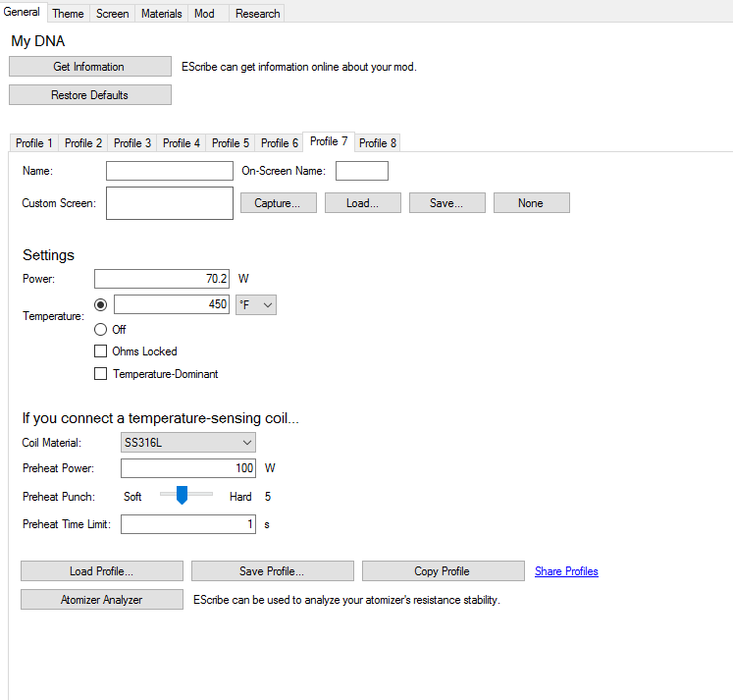Image resolution: width=733 pixels, height=700 pixels.
Task: Click the Power input field
Action: tap(162, 279)
